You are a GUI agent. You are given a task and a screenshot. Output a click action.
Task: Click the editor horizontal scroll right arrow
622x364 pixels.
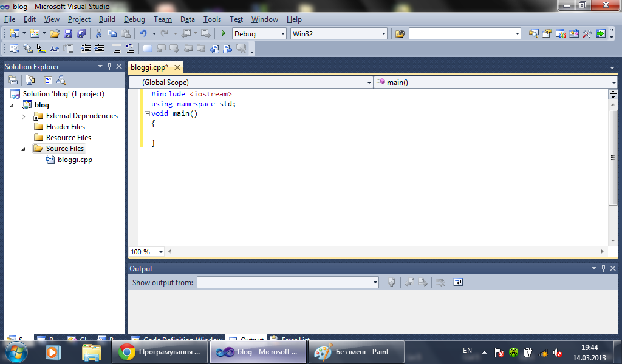click(602, 252)
